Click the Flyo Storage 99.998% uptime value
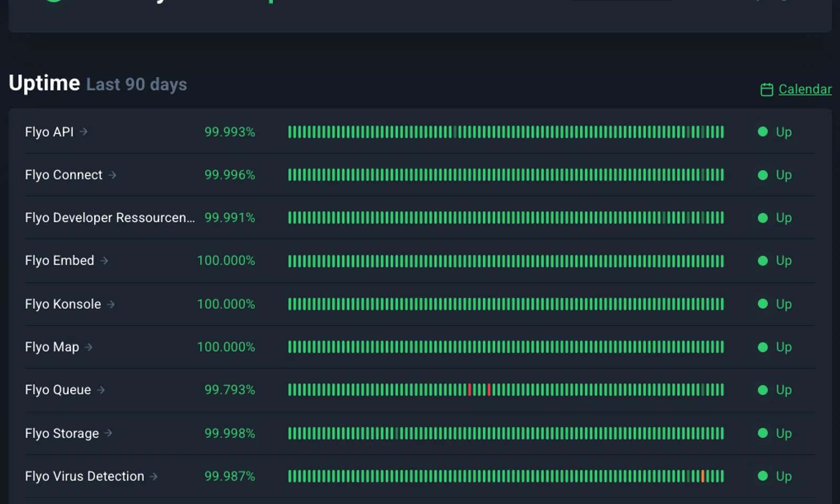The height and width of the screenshot is (504, 840). point(230,433)
